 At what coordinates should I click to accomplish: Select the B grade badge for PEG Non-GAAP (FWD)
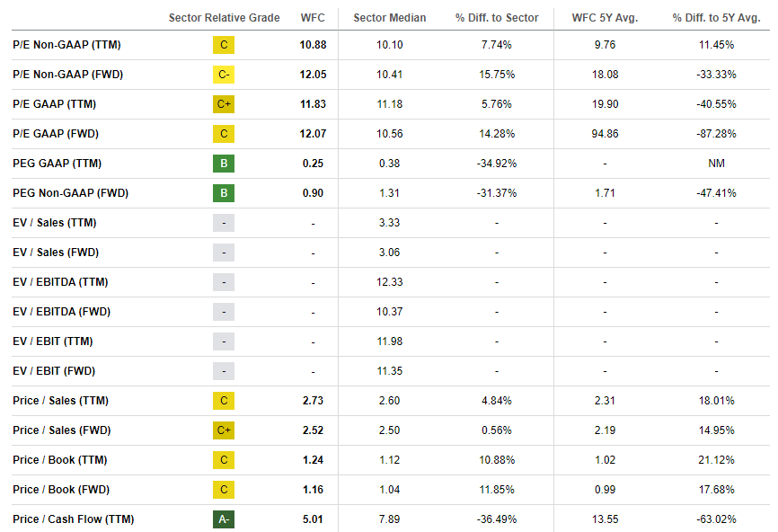point(224,193)
